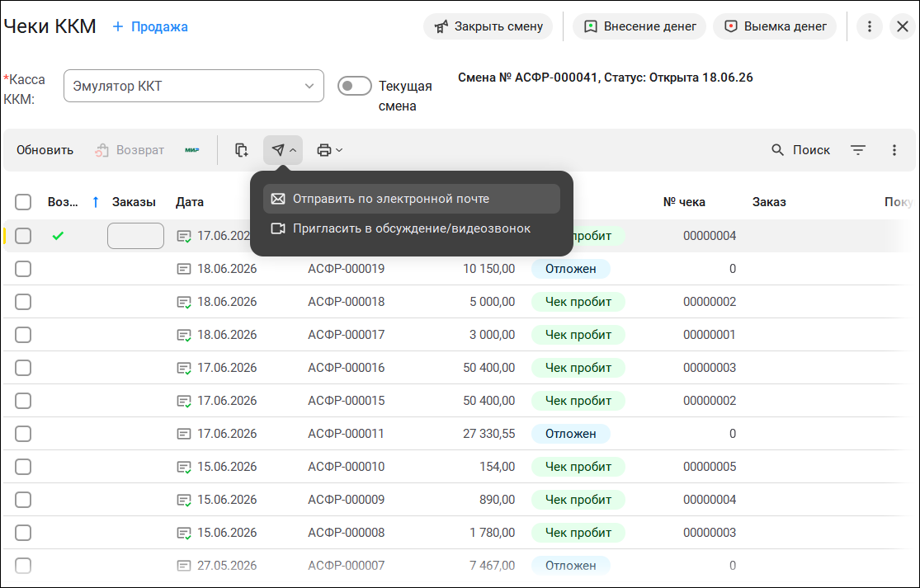This screenshot has height=588, width=920.
Task: Choose Пригласить в обсуждение/видеозвонок
Action: [411, 228]
